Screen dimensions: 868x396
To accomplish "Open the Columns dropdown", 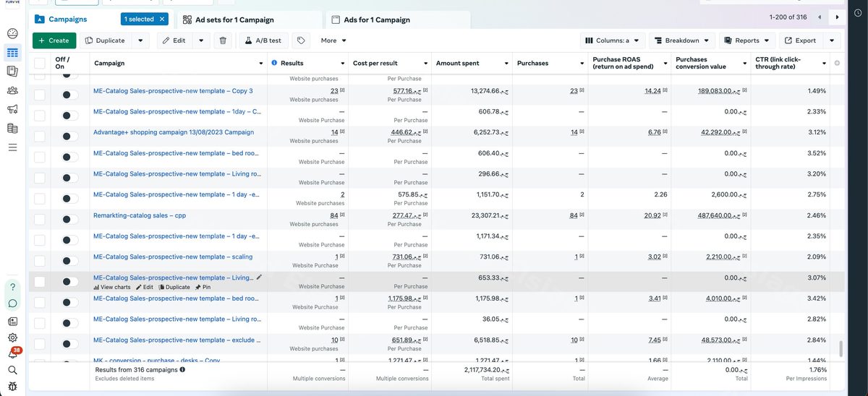I will 611,40.
